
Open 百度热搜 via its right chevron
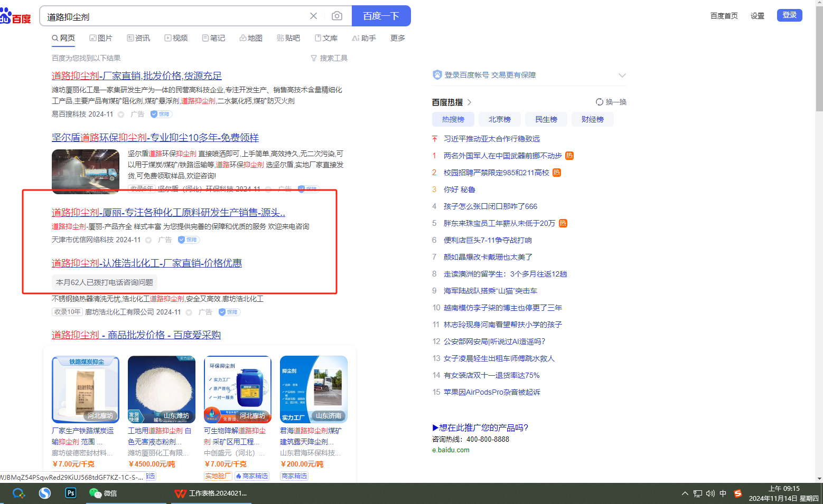click(x=469, y=102)
